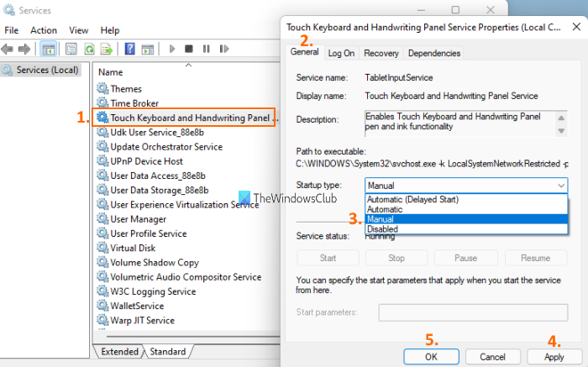Open the Action menu
588x367 pixels.
pos(44,30)
